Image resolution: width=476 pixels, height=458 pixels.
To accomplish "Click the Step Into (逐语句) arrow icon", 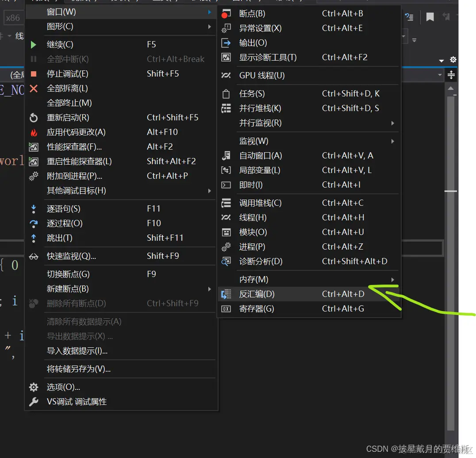I will tap(33, 209).
